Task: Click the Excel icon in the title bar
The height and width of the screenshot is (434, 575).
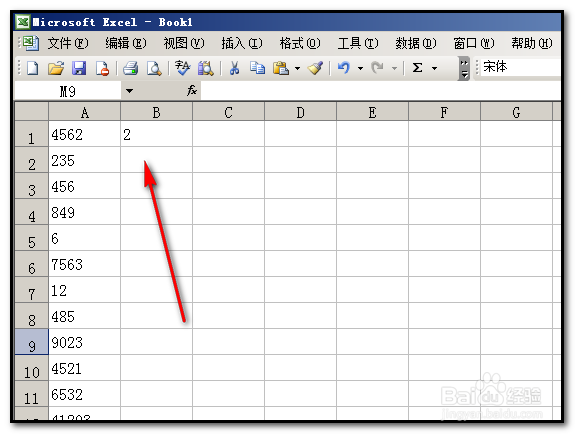Action: point(23,22)
